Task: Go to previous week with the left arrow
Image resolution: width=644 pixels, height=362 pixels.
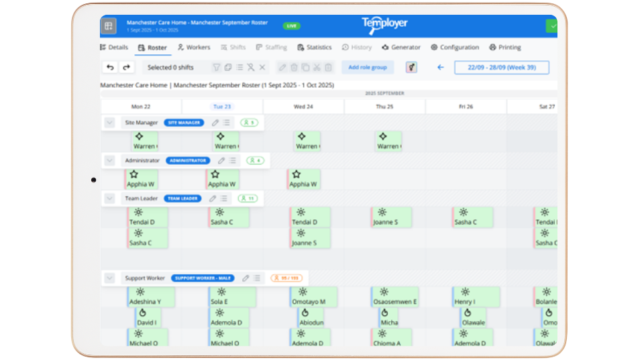Action: click(441, 67)
